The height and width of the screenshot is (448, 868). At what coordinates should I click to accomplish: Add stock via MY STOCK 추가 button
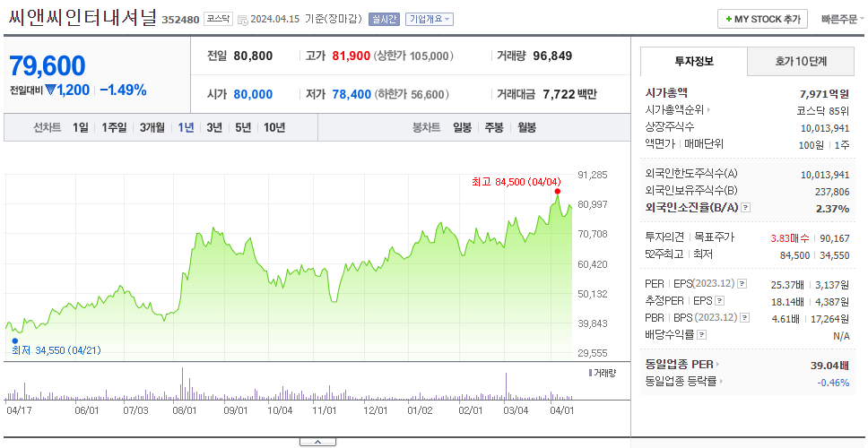763,19
